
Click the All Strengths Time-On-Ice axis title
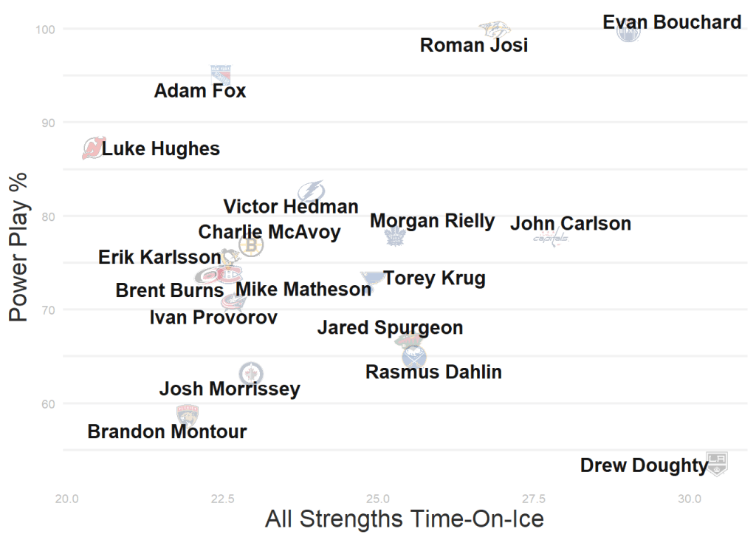pos(404,519)
